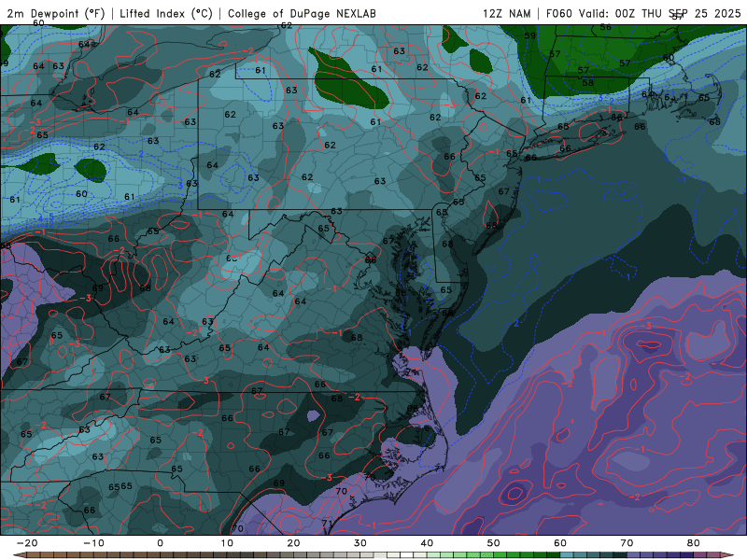This screenshot has height=560, width=747.
Task: Click the '10' color scale label
Action: click(x=227, y=543)
